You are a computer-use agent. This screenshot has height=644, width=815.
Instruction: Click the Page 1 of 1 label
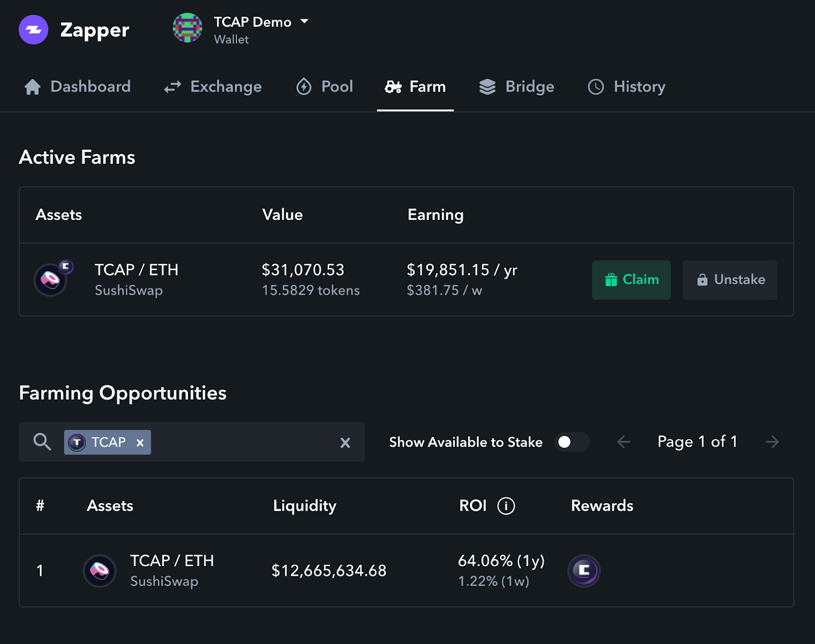pyautogui.click(x=697, y=442)
